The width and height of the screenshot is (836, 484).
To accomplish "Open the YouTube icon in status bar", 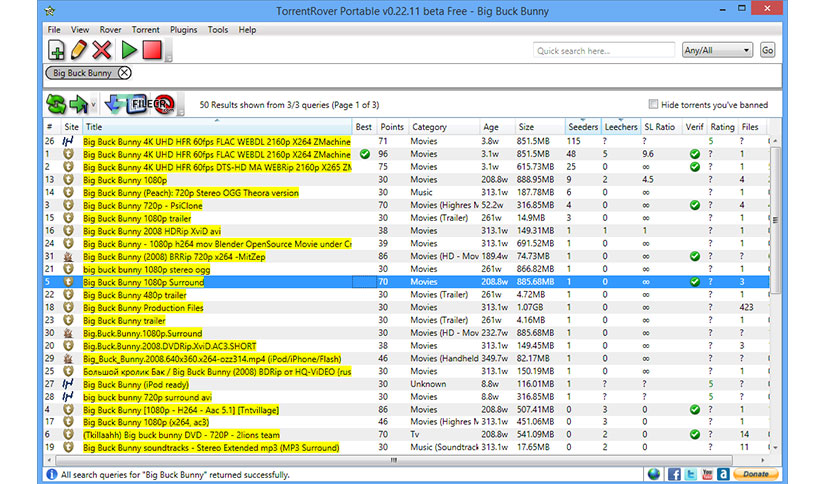I will pyautogui.click(x=707, y=474).
